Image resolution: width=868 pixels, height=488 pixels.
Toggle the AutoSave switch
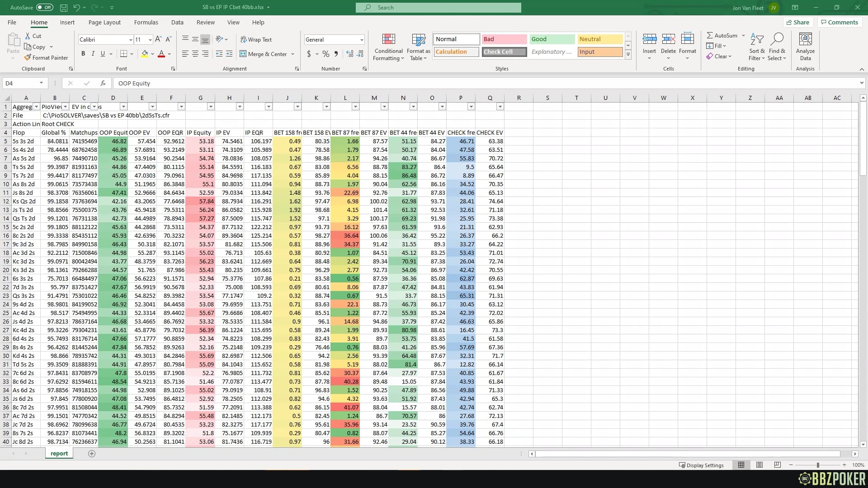[44, 8]
